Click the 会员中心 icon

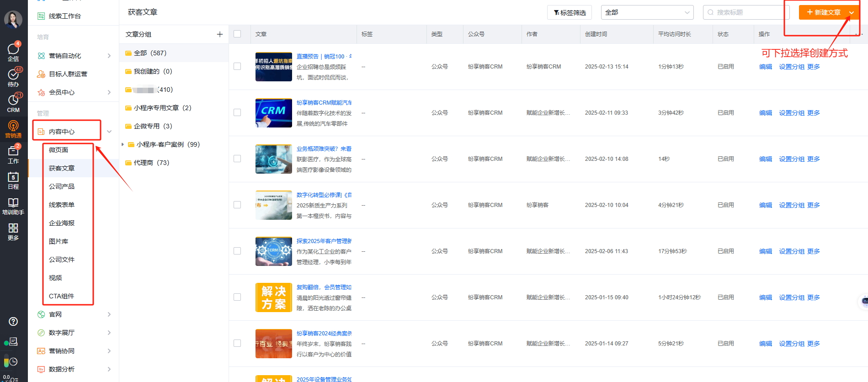pyautogui.click(x=41, y=92)
